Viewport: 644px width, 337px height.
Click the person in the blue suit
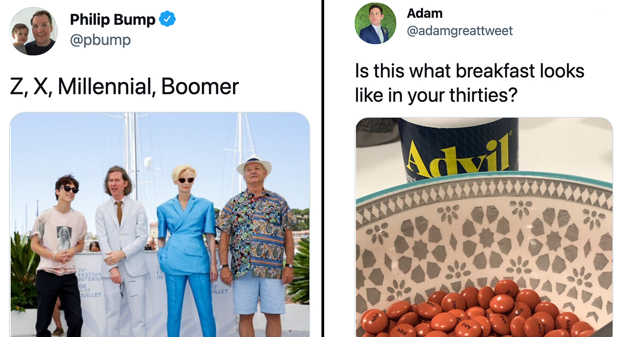tap(186, 250)
